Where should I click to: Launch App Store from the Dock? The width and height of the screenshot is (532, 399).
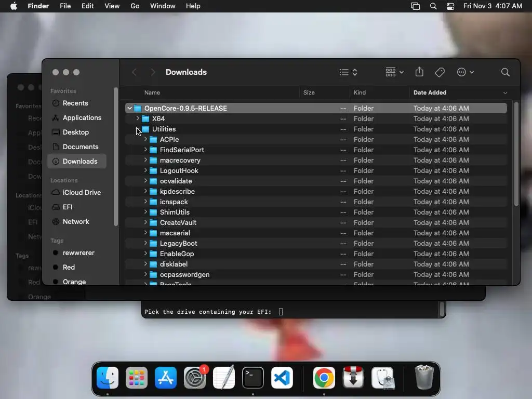(166, 378)
